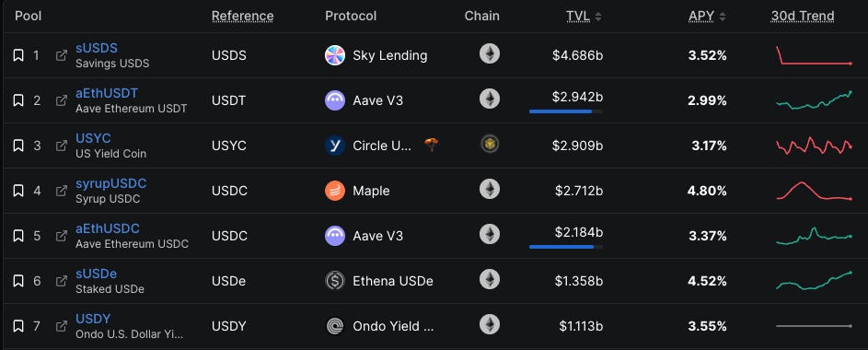The image size is (868, 350).
Task: Click the parachute airdrop icon beside Circle
Action: [x=432, y=146]
